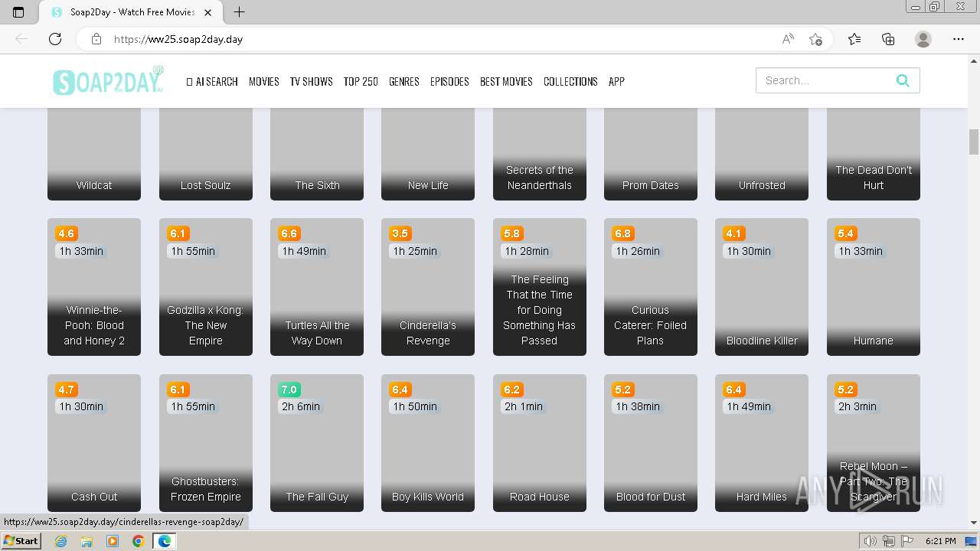
Task: Open the TV Shows menu
Action: [x=311, y=81]
